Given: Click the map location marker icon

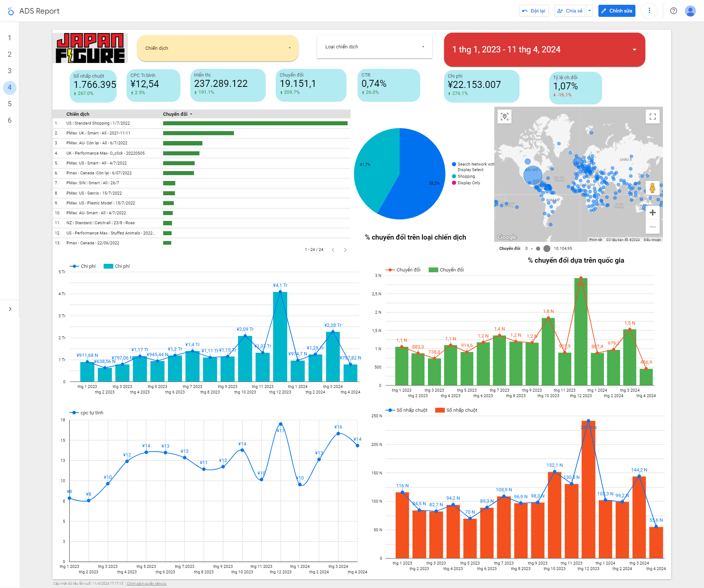Looking at the screenshot, I should point(505,117).
